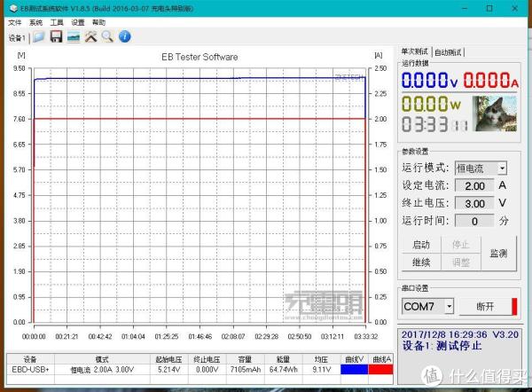Switch to the 单次测试 tab
The width and height of the screenshot is (532, 392).
(x=415, y=51)
